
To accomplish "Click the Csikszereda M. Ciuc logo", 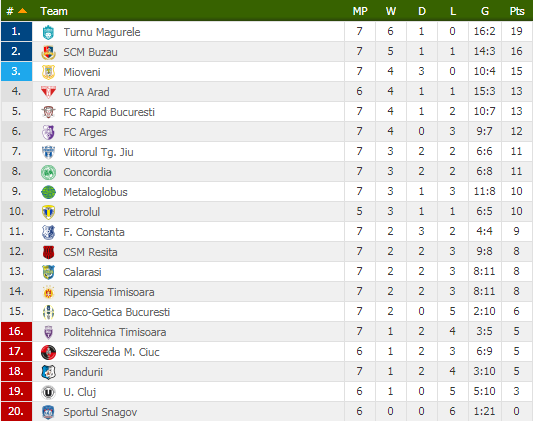I will tap(48, 352).
